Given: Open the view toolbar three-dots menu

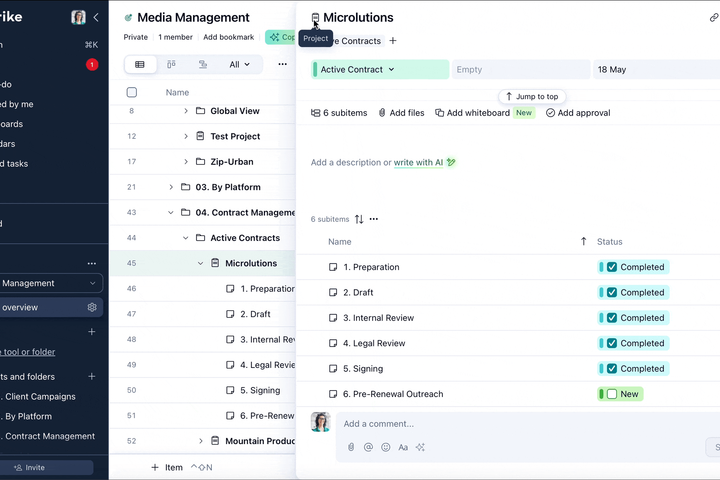Looking at the screenshot, I should pos(282,64).
